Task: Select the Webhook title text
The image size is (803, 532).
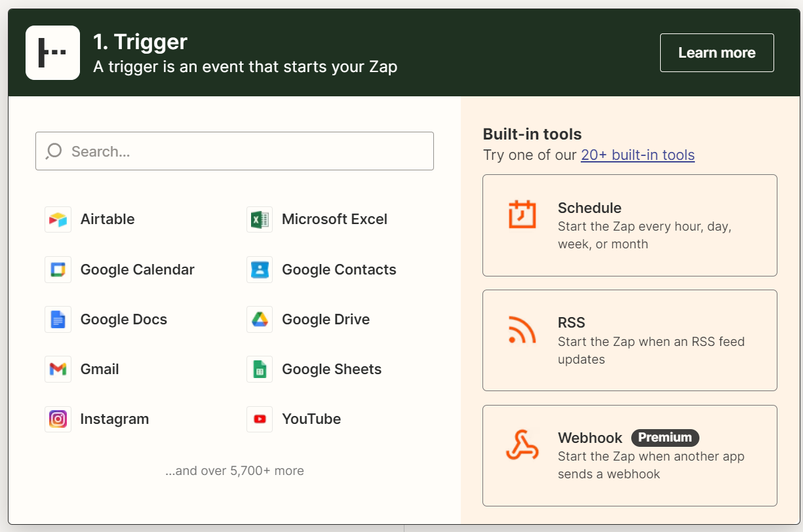Action: 591,438
